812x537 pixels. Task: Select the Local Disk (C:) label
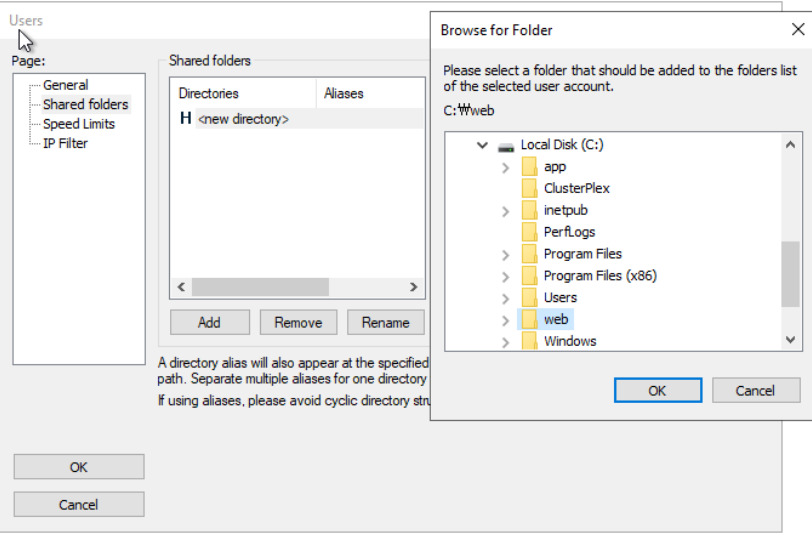(562, 145)
